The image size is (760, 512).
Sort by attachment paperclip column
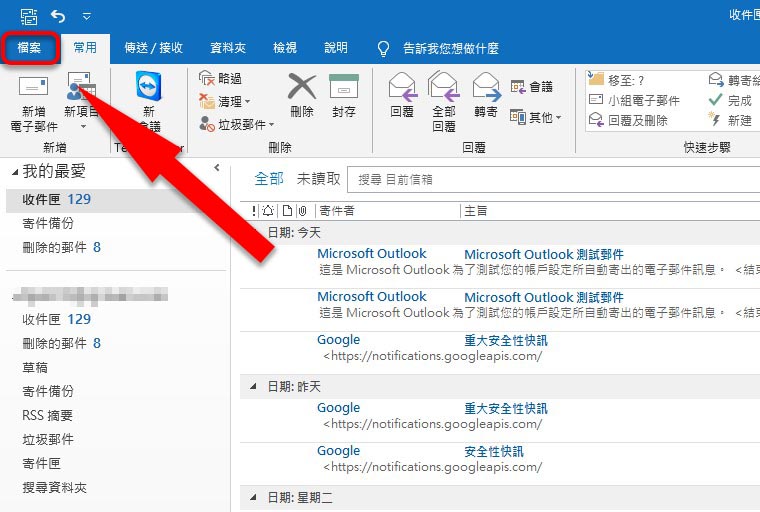[302, 210]
